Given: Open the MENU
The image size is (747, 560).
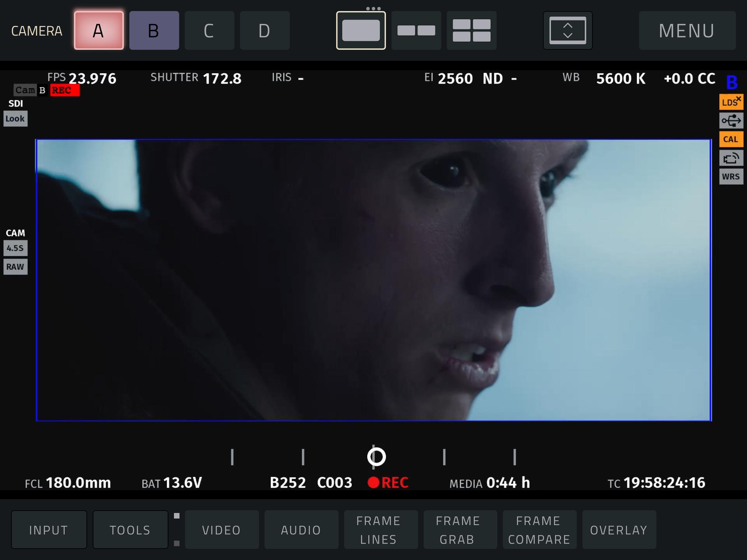Looking at the screenshot, I should (687, 30).
